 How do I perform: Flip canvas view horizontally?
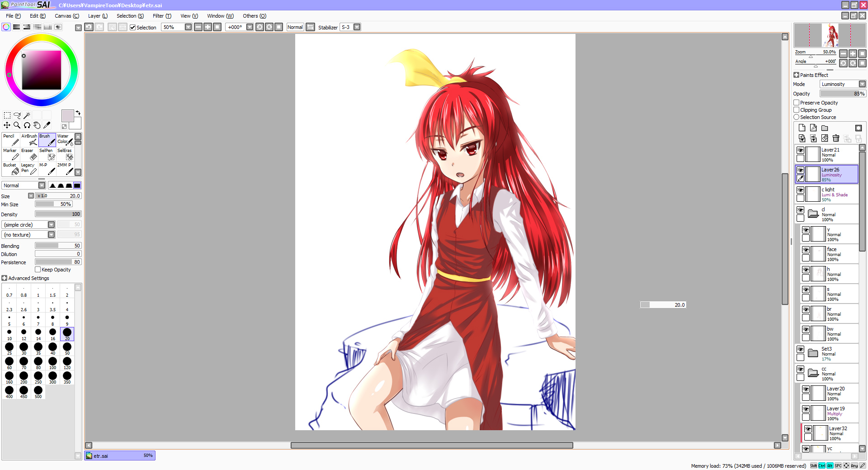[311, 27]
